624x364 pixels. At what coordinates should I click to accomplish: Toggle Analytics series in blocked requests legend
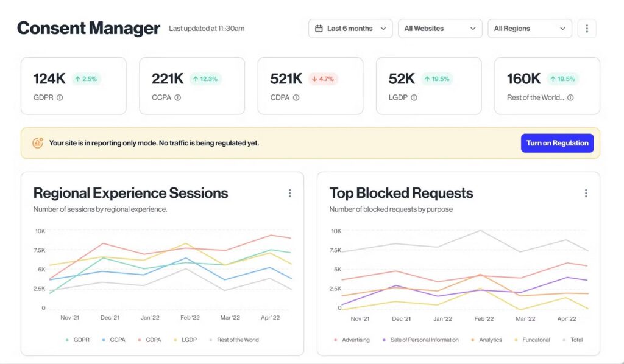tap(486, 340)
